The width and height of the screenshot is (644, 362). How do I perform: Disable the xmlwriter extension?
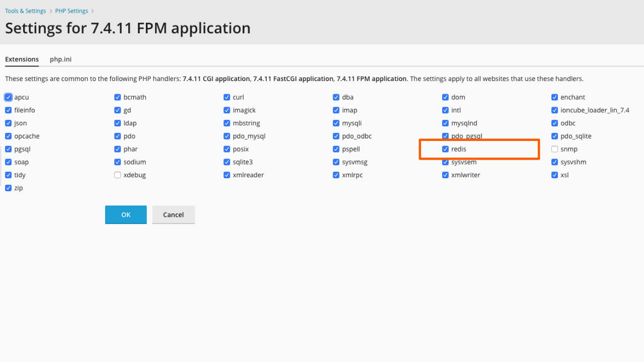445,175
